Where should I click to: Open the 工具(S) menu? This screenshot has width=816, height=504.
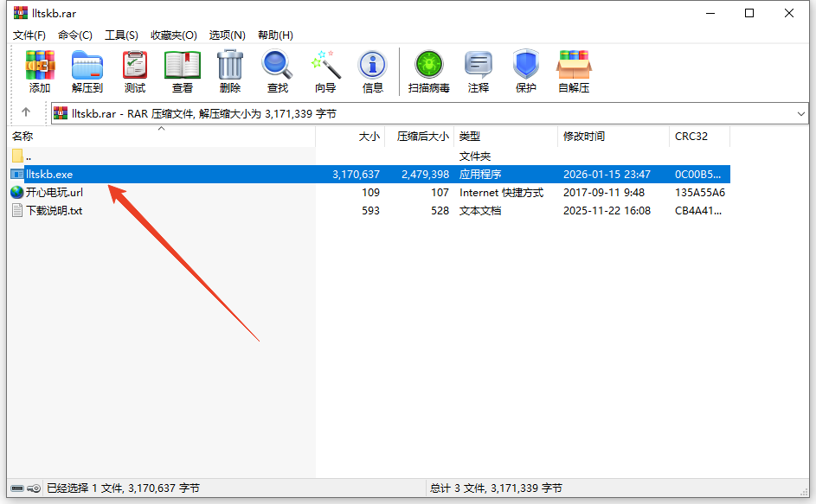[121, 35]
